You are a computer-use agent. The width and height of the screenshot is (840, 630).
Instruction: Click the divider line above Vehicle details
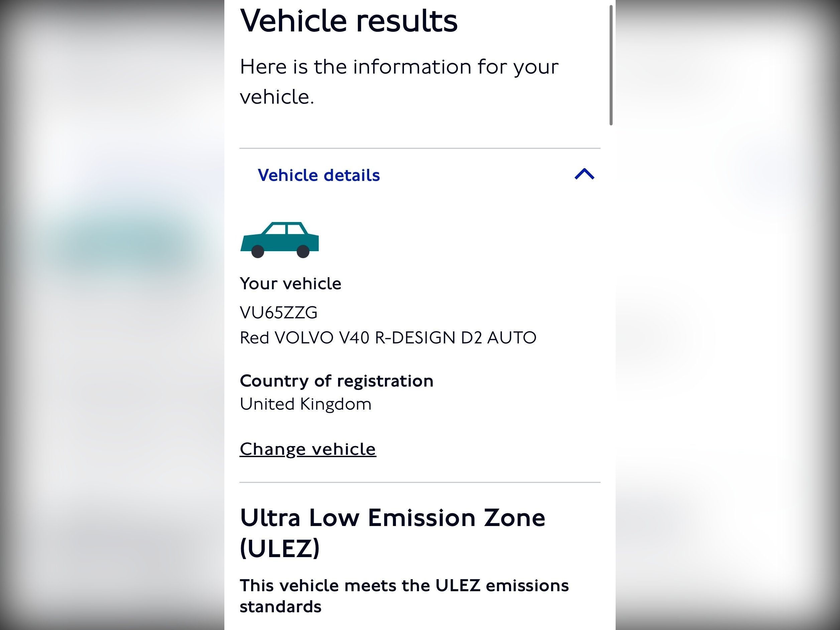[420, 148]
